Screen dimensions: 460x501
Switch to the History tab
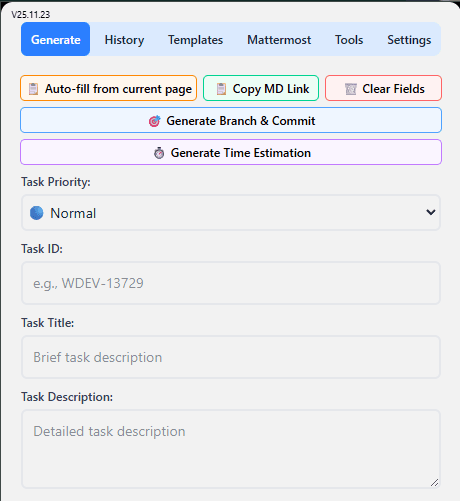pos(124,40)
